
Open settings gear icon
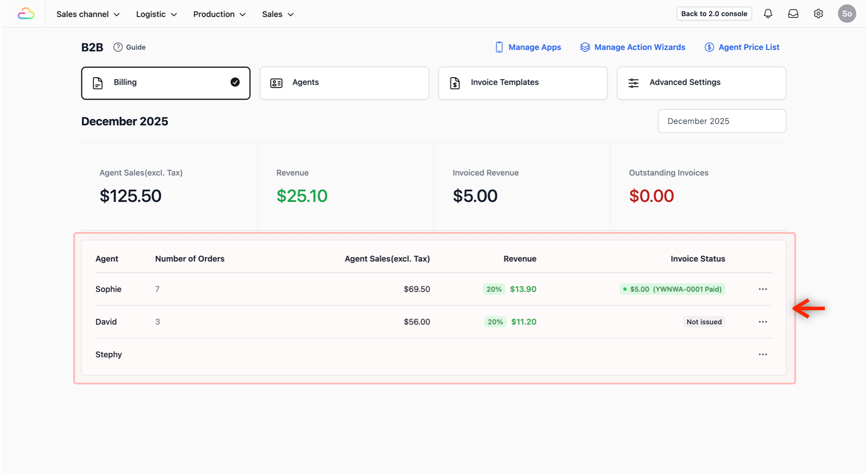pos(818,14)
